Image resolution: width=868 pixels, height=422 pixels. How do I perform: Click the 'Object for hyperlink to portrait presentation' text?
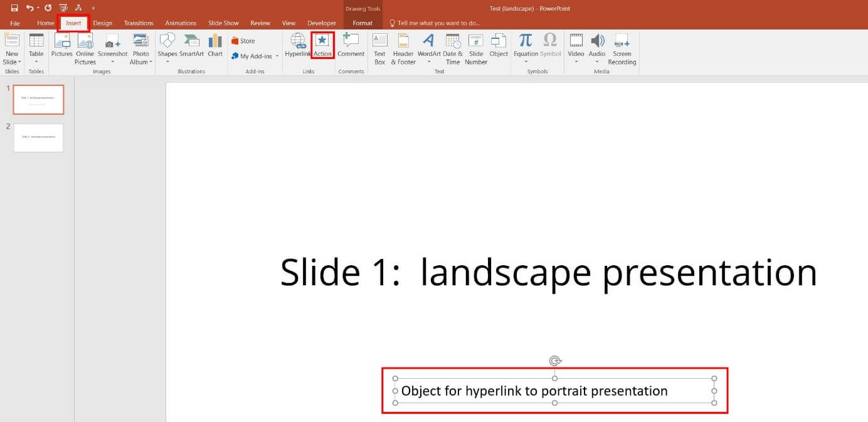tap(534, 391)
